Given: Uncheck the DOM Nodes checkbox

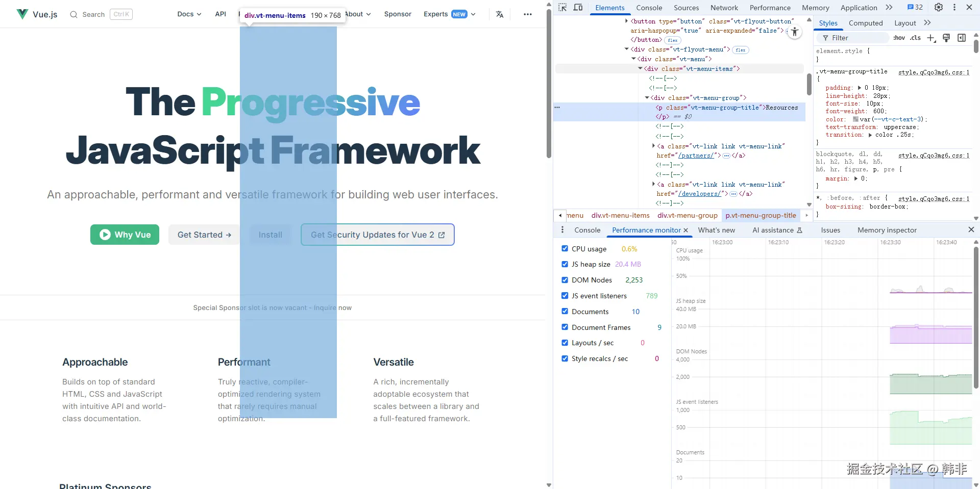Looking at the screenshot, I should point(565,280).
